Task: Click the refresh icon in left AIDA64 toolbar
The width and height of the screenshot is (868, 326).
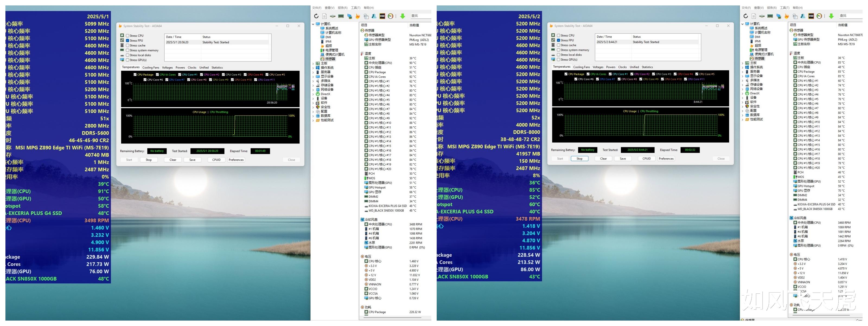Action: coord(316,16)
